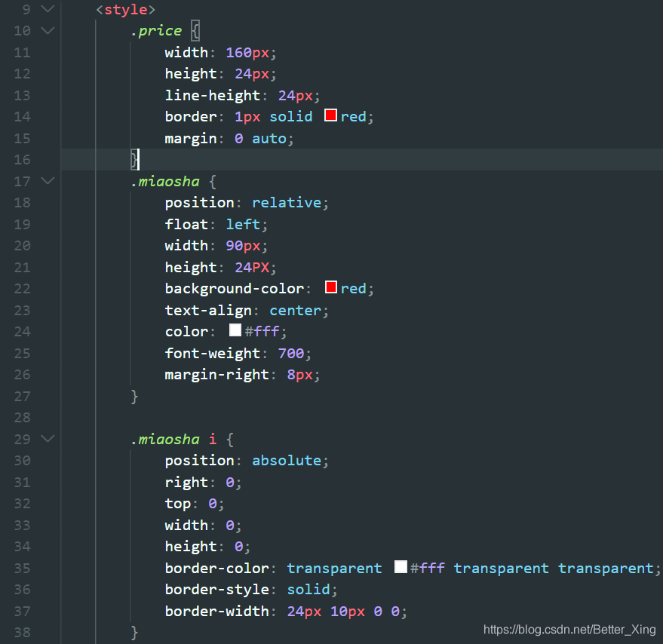Collapse the .miaosha i rule fold arrow on line 29

[x=48, y=438]
